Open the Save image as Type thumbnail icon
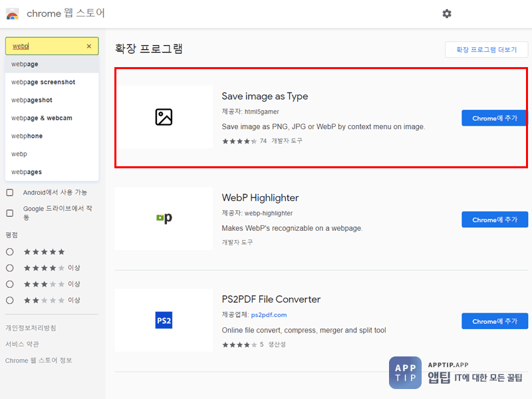532x399 pixels. click(x=164, y=117)
